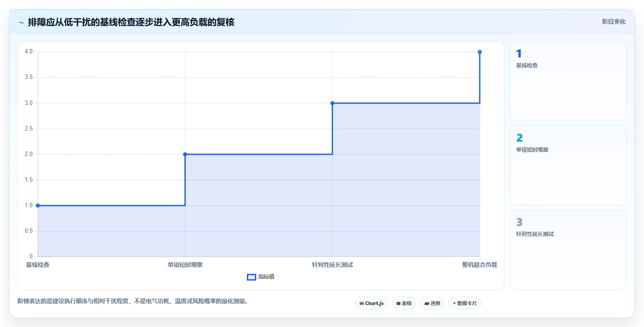This screenshot has width=644, height=327.
Task: Click the data point at 基线检查
Action: 38,205
